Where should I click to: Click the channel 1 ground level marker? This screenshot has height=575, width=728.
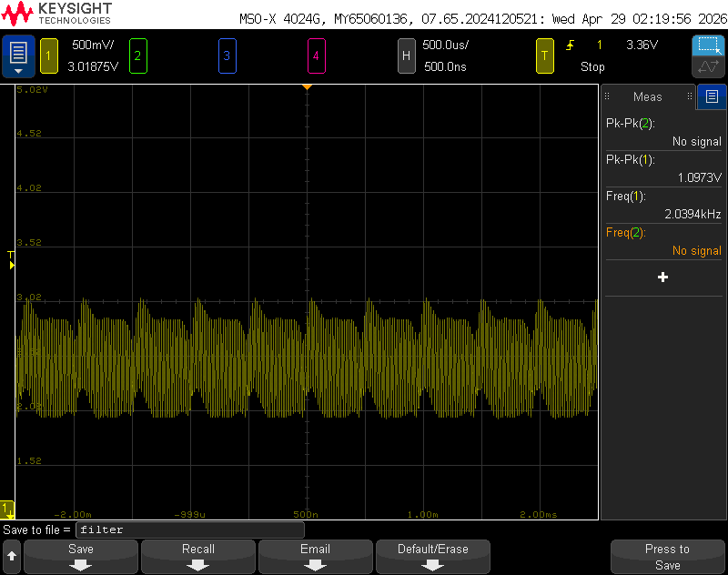(7, 509)
